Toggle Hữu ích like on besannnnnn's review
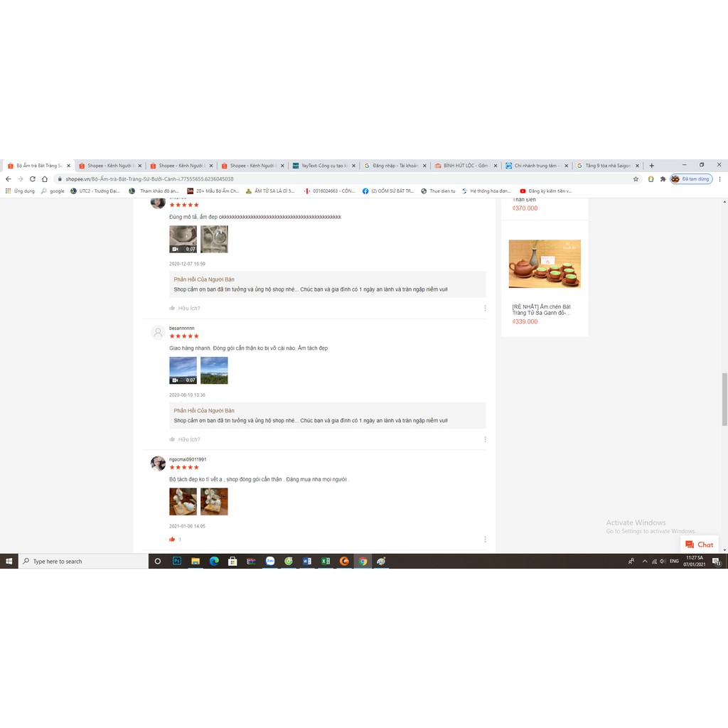728x728 pixels. click(185, 439)
